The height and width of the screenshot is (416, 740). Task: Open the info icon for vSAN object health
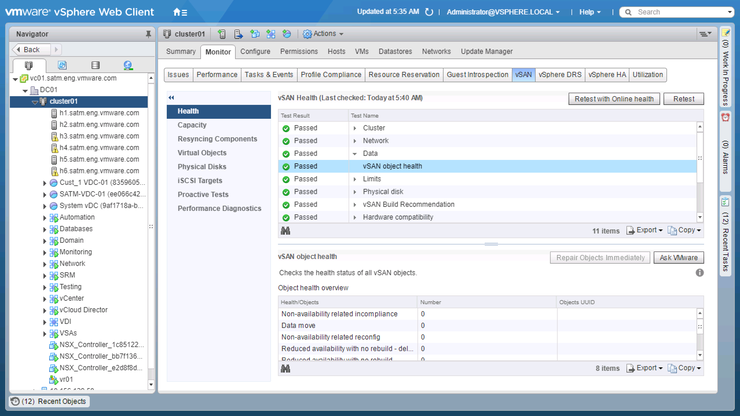click(699, 272)
